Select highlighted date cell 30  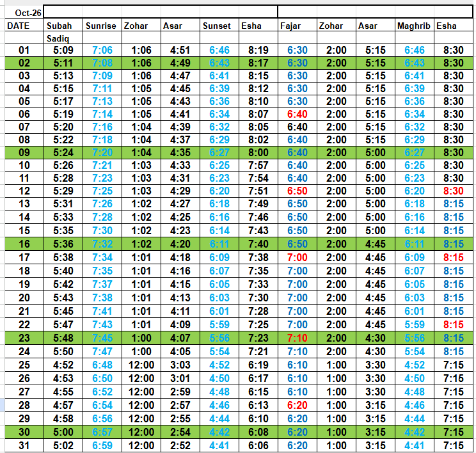(24, 432)
